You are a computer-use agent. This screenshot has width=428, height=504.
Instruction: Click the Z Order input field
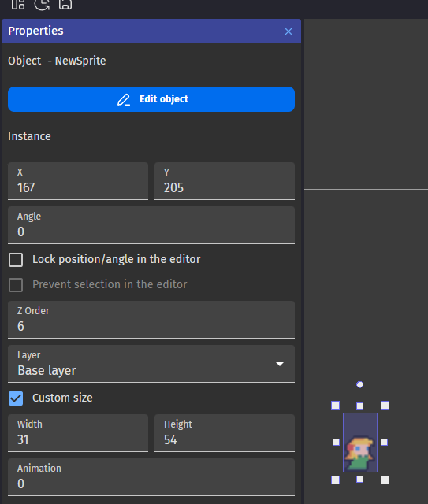point(151,320)
